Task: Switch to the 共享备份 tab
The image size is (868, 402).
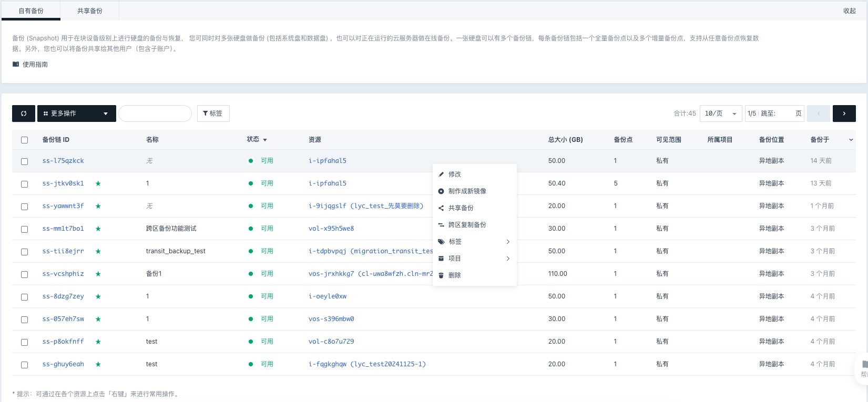Action: coord(90,11)
